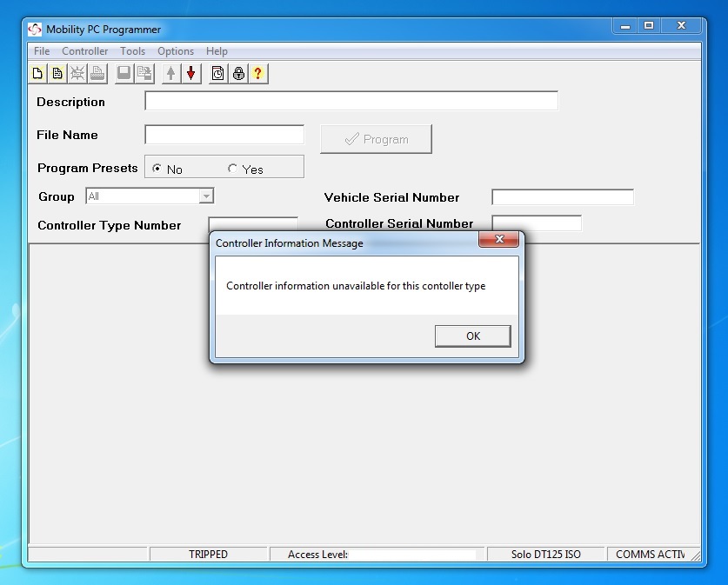Select the No radio button for Program Presets
The height and width of the screenshot is (585, 728).
(x=157, y=169)
